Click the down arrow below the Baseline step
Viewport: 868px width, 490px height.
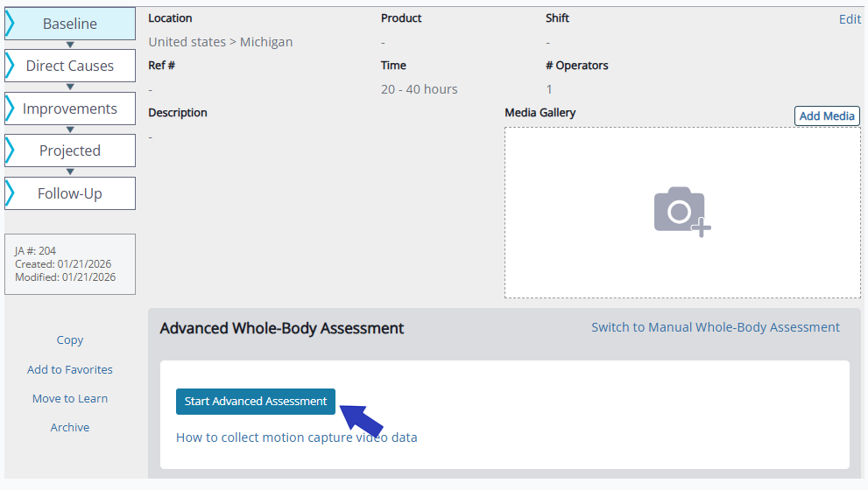tap(70, 45)
